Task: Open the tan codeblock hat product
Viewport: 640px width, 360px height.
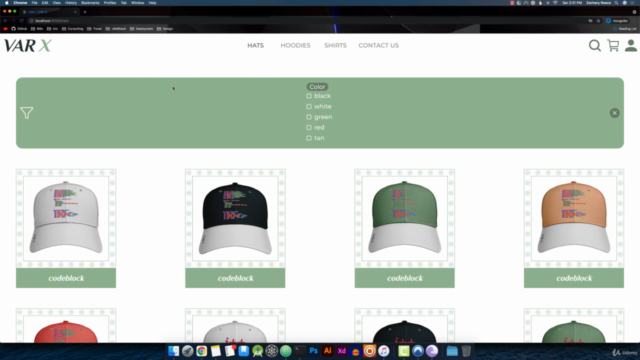Action: pos(574,229)
